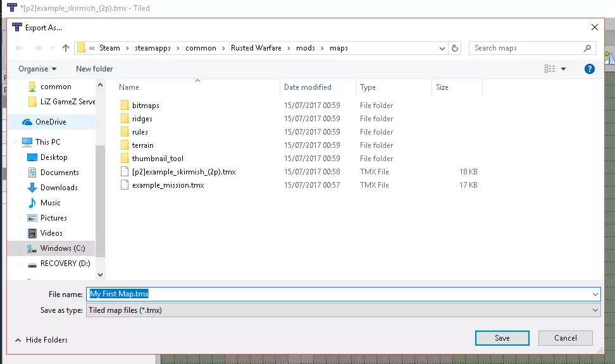Expand address bar history dropdown
Image resolution: width=615 pixels, height=364 pixels.
[x=442, y=49]
